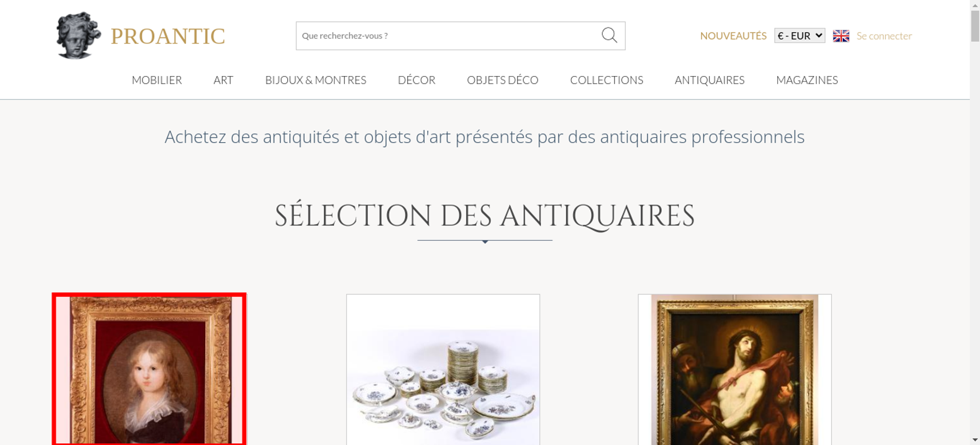Viewport: 980px width, 445px height.
Task: Click the NOUVEAUTÉS link
Action: pyautogui.click(x=733, y=36)
